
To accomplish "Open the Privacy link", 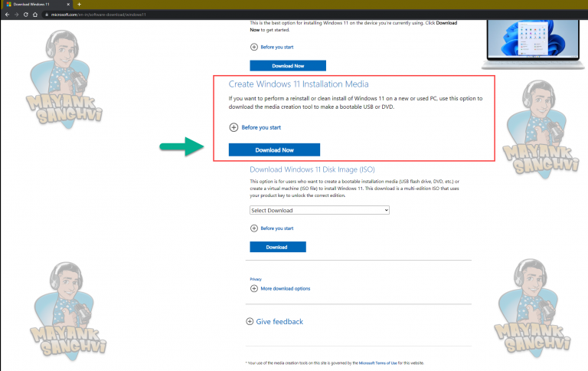I will [256, 279].
